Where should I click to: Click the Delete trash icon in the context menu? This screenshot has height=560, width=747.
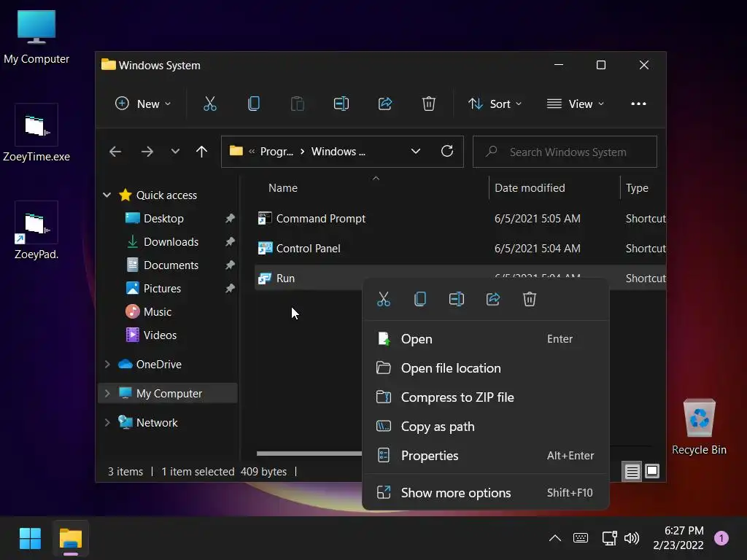pyautogui.click(x=530, y=299)
